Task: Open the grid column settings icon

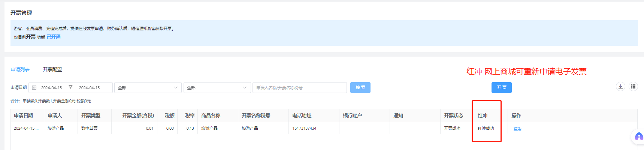Action: click(x=633, y=87)
